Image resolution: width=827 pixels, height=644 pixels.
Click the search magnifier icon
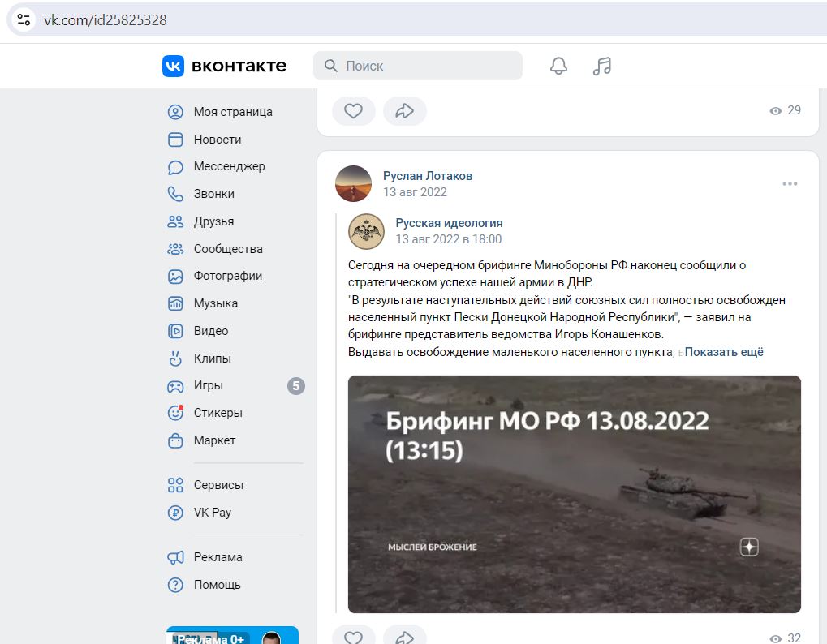330,66
